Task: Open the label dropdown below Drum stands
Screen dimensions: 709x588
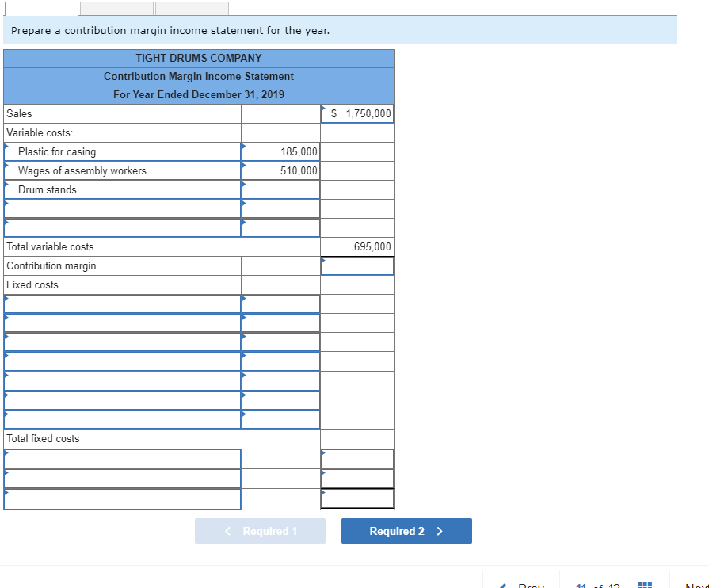Action: [x=122, y=208]
